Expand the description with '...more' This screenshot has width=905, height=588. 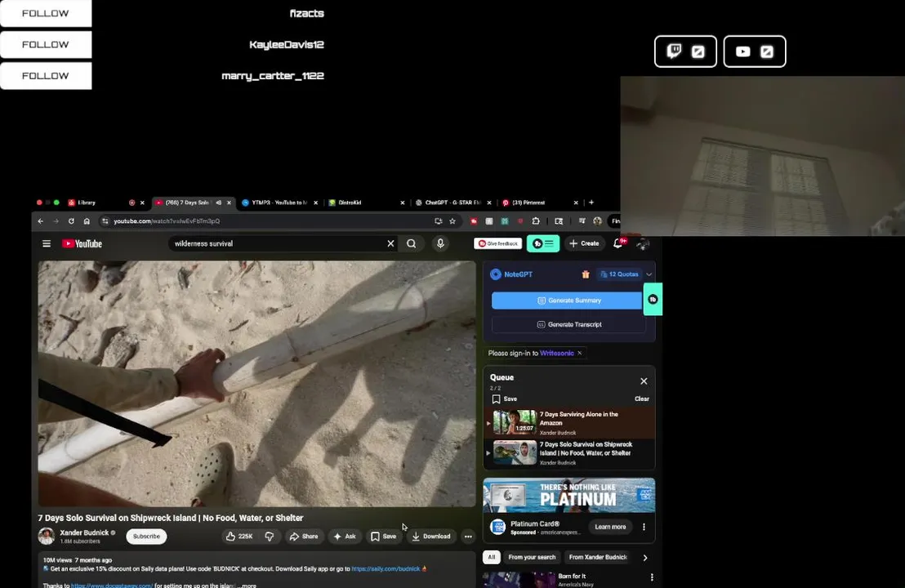(x=247, y=585)
